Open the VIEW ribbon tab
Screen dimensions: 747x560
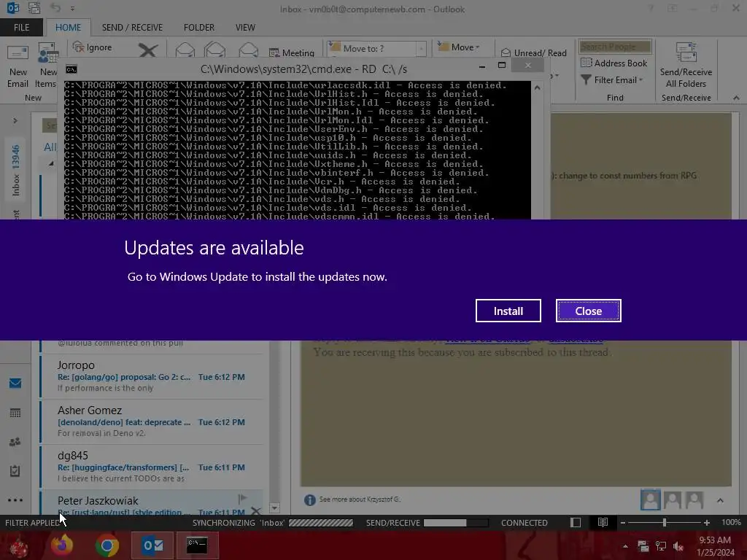point(245,28)
